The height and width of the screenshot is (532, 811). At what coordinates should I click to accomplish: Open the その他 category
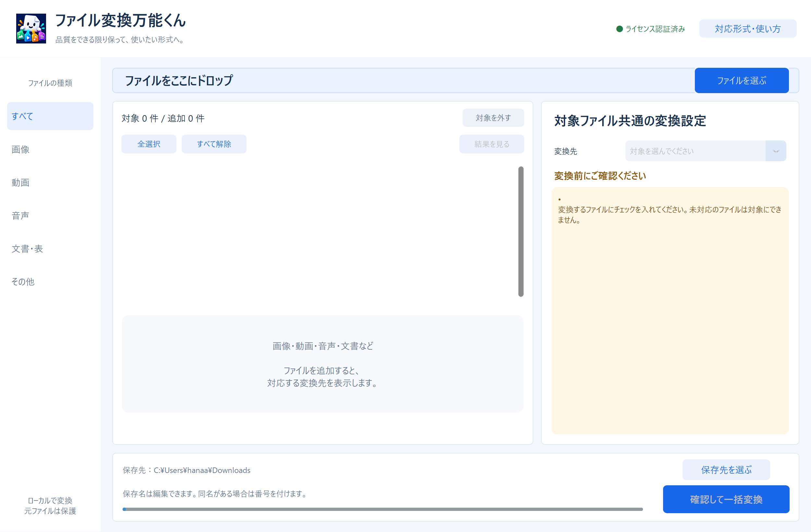pos(50,282)
